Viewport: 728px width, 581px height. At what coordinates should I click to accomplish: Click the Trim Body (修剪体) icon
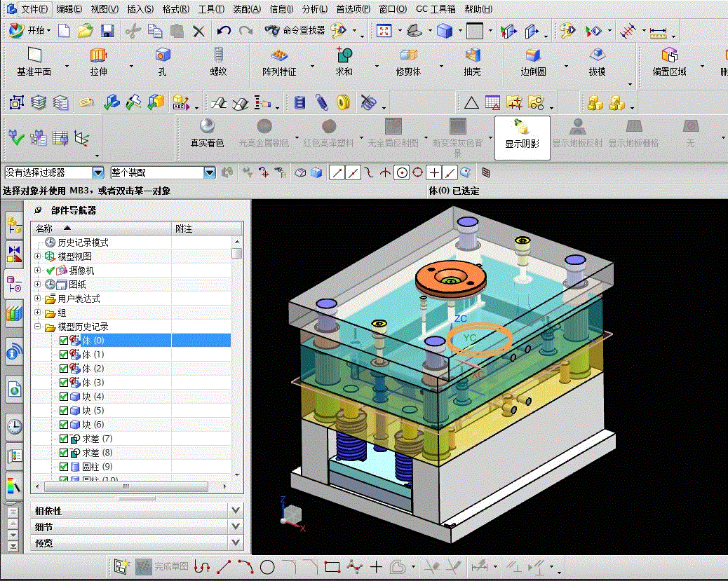click(x=408, y=55)
